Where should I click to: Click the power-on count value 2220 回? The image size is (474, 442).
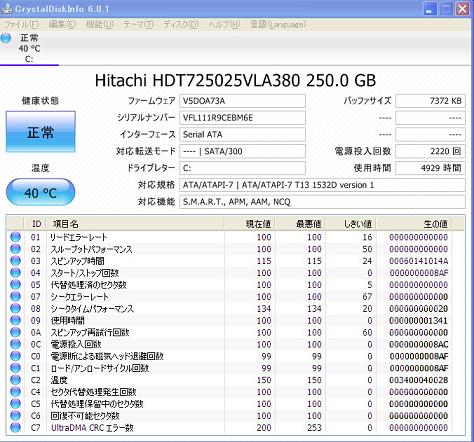coord(430,151)
